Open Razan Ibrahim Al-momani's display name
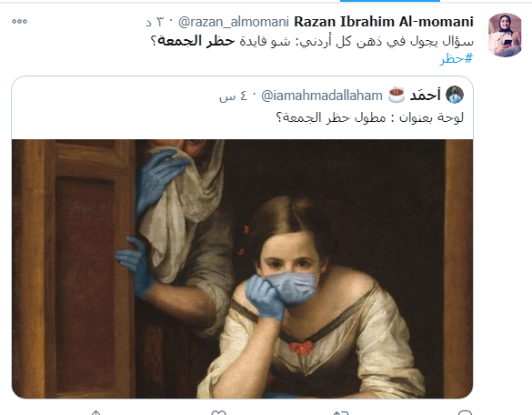 coord(384,22)
